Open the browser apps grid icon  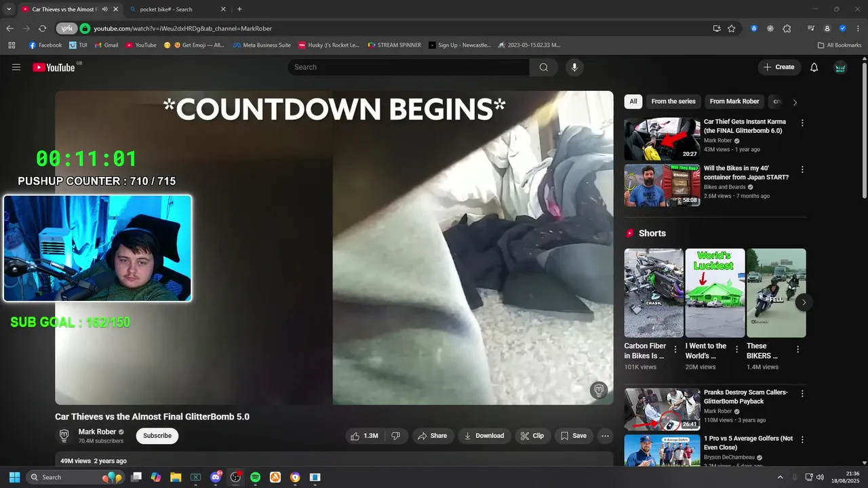tap(12, 45)
